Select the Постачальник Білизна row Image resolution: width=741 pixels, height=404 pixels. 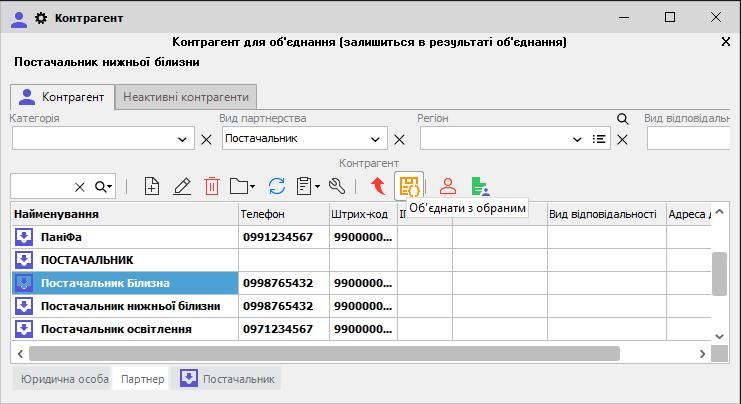(x=361, y=283)
